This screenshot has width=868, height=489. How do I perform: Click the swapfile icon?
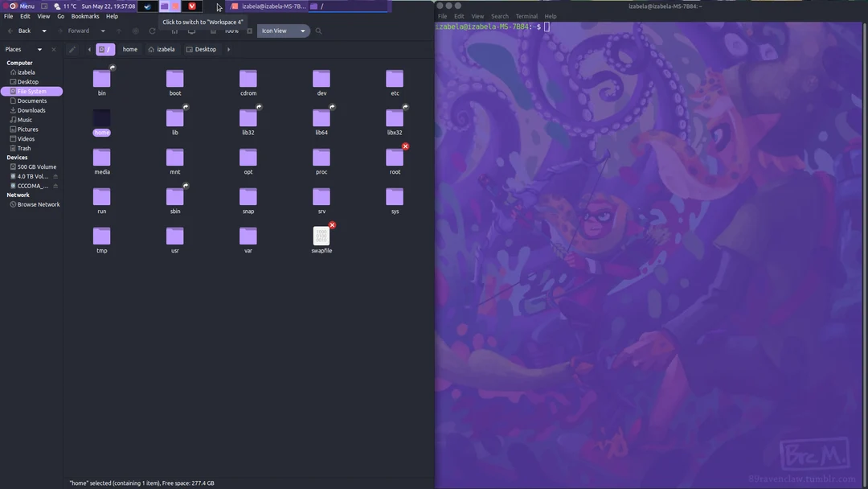321,236
